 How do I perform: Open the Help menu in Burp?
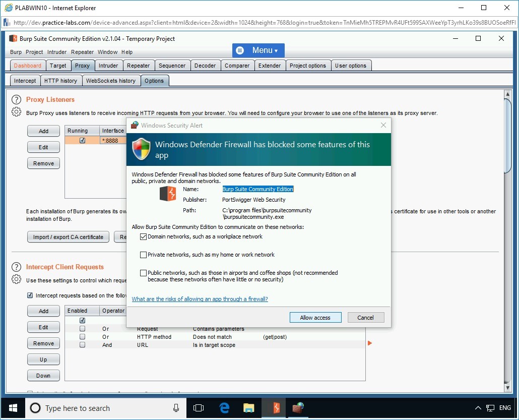[127, 52]
